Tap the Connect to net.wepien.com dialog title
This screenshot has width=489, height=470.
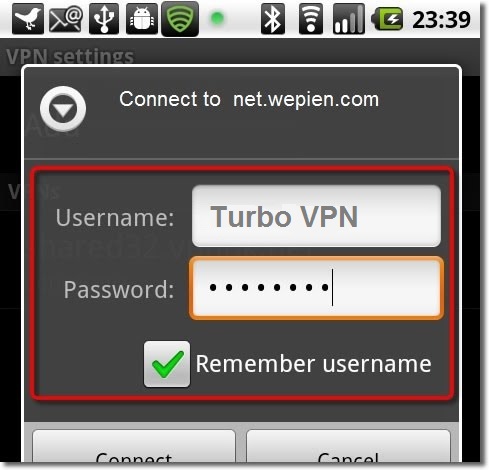(249, 99)
